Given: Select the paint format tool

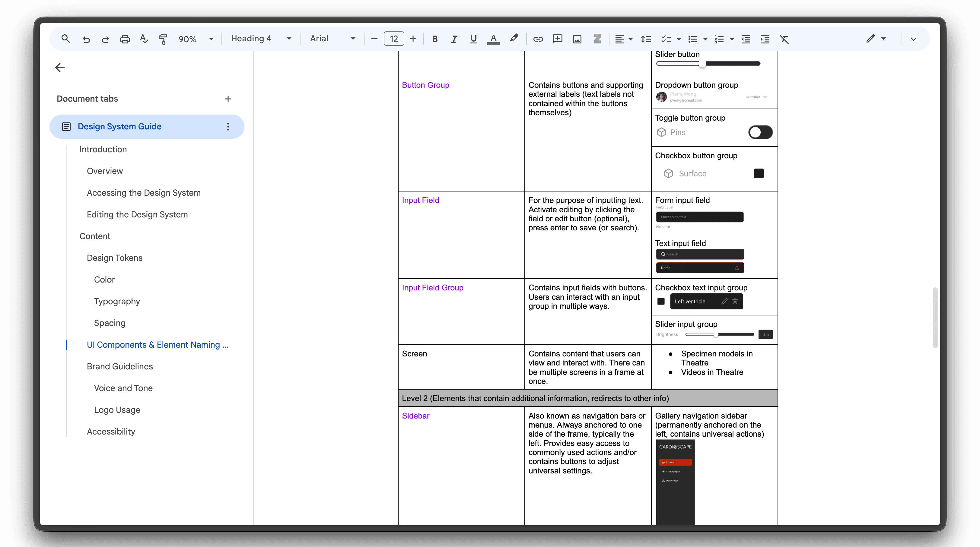Looking at the screenshot, I should tap(163, 39).
